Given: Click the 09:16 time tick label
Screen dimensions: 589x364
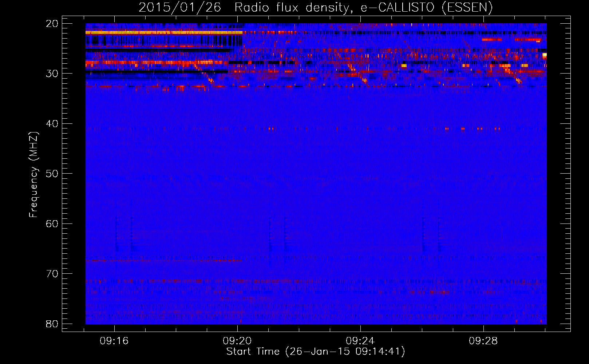Looking at the screenshot, I should (114, 341).
